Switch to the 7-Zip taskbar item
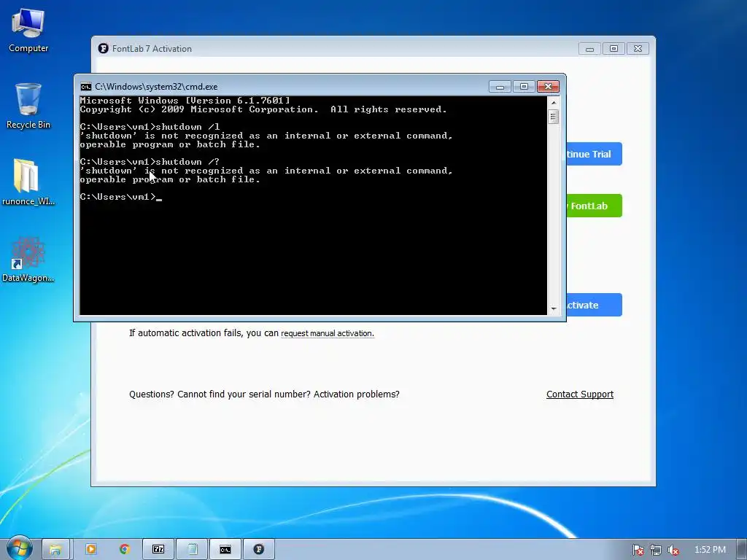This screenshot has width=747, height=560. (x=158, y=549)
